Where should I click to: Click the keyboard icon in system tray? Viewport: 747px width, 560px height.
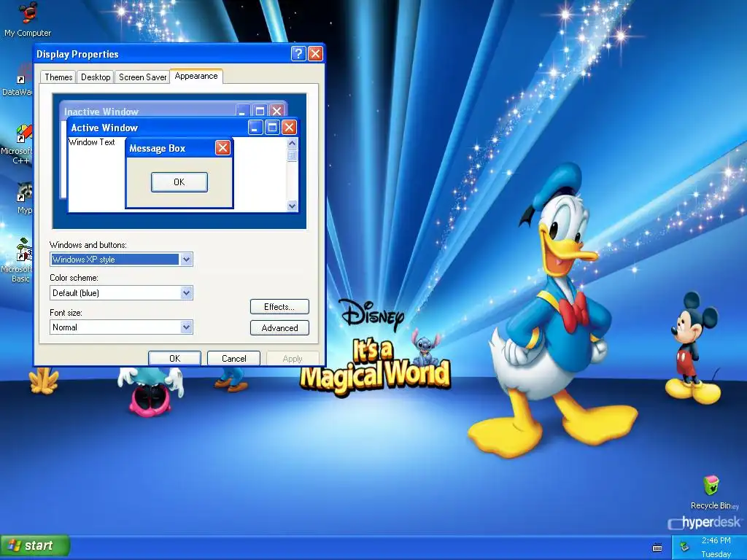[x=657, y=548]
